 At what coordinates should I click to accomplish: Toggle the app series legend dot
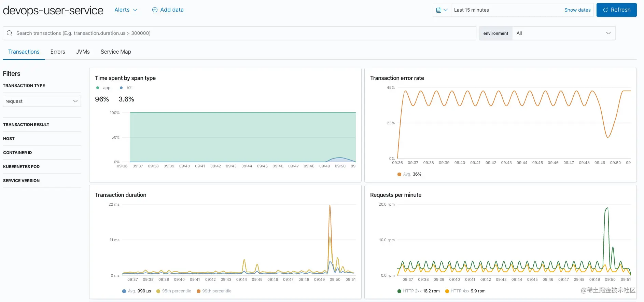(98, 88)
